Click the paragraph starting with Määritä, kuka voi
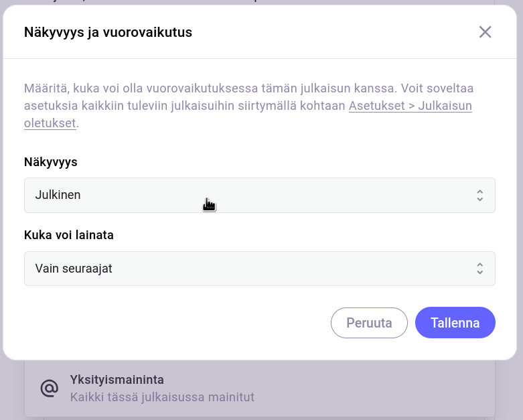 coord(201,88)
